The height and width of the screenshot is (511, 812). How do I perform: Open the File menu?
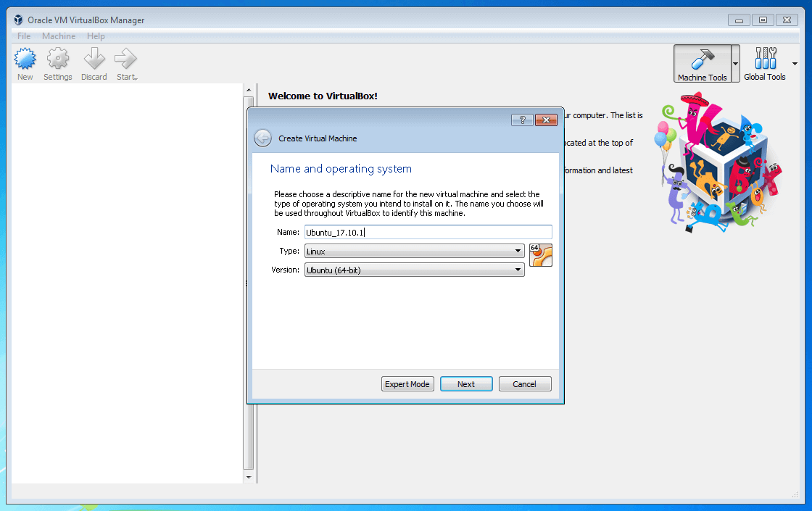click(x=24, y=36)
